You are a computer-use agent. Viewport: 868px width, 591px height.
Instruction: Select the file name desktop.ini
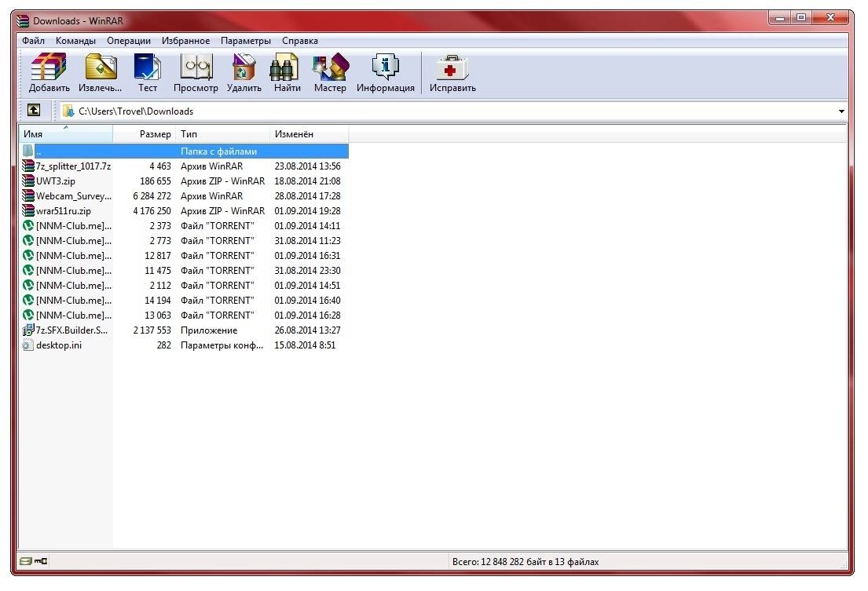(x=59, y=345)
